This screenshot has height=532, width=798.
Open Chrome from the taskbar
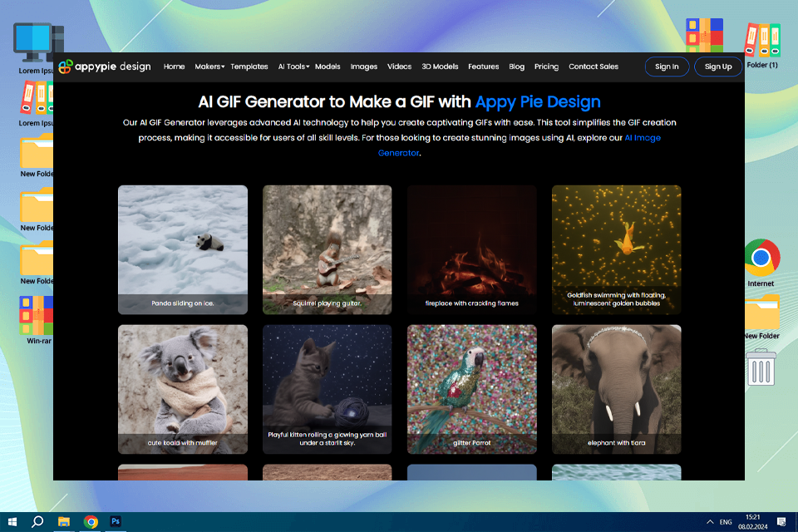coord(91,522)
